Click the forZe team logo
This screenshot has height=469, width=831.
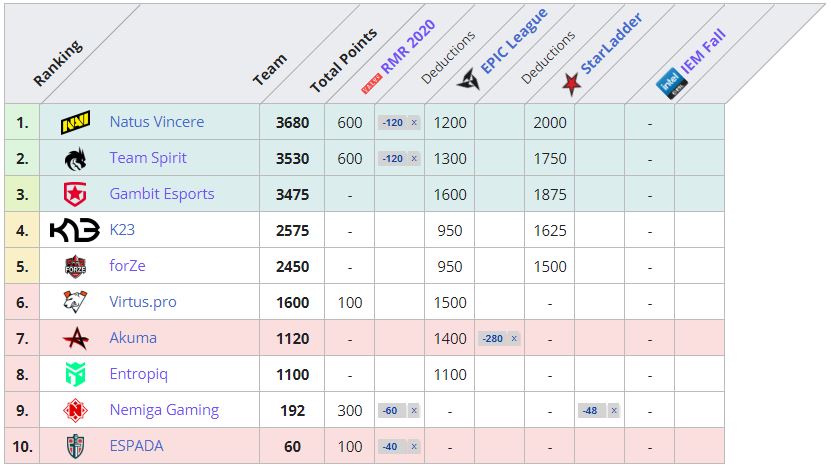(75, 266)
